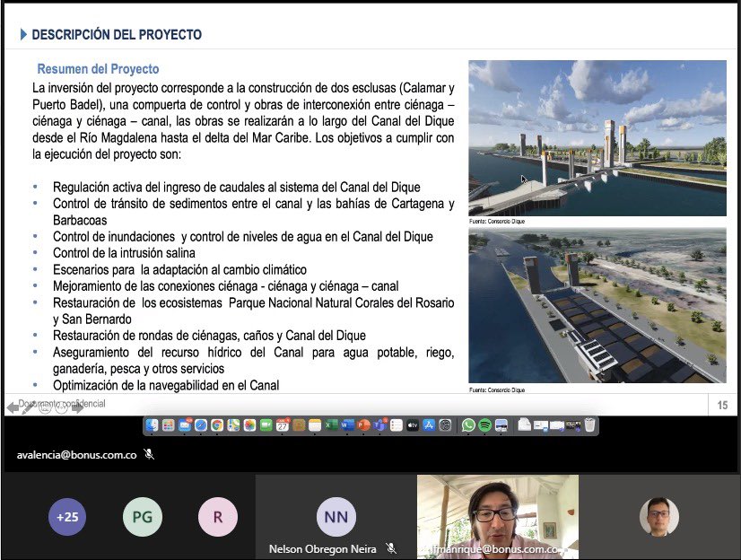Select the NN participant avatar
Viewport: 741px width, 560px height.
point(336,517)
